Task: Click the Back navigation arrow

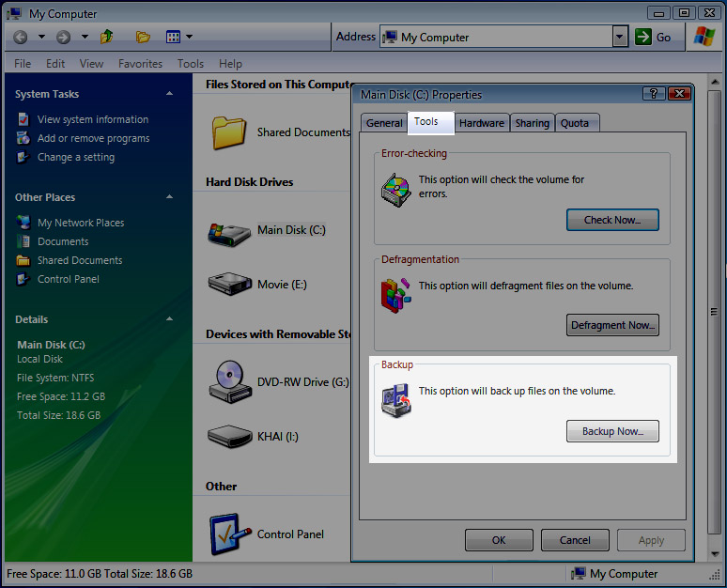Action: point(21,38)
